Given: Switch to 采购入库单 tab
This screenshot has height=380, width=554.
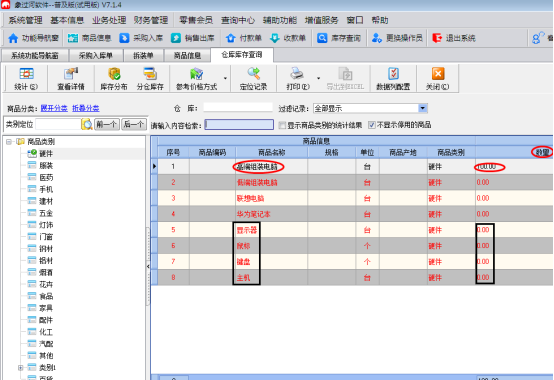Looking at the screenshot, I should (95, 55).
